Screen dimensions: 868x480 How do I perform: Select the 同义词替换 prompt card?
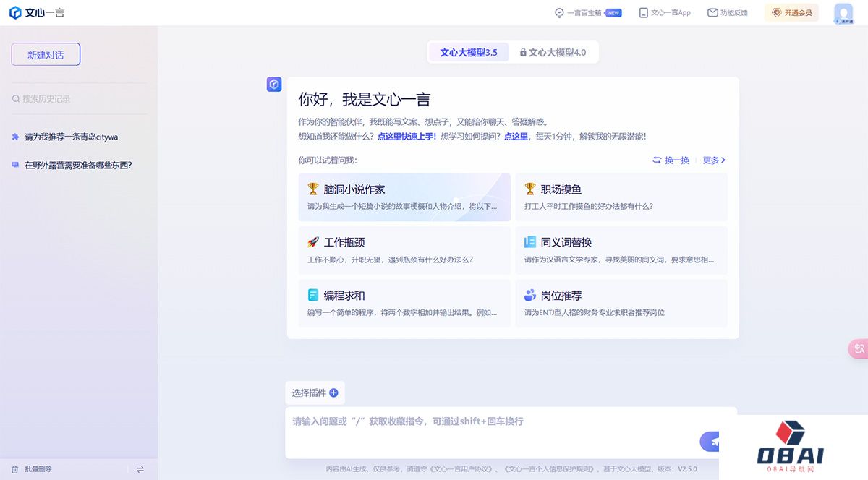click(x=621, y=250)
